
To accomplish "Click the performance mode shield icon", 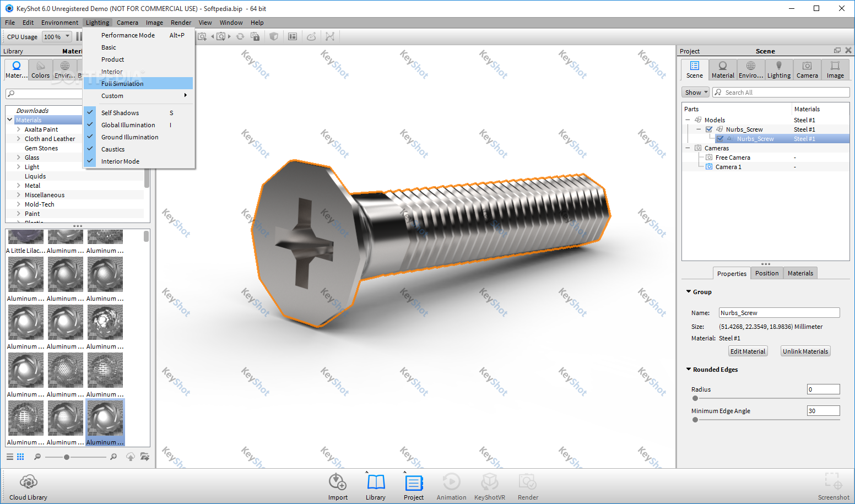I will pos(274,36).
